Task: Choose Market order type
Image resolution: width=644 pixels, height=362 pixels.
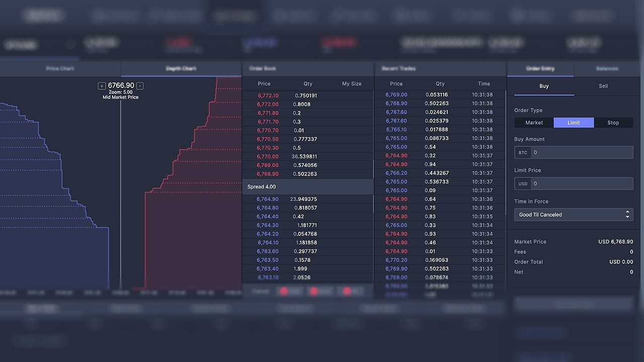Action: pyautogui.click(x=534, y=123)
